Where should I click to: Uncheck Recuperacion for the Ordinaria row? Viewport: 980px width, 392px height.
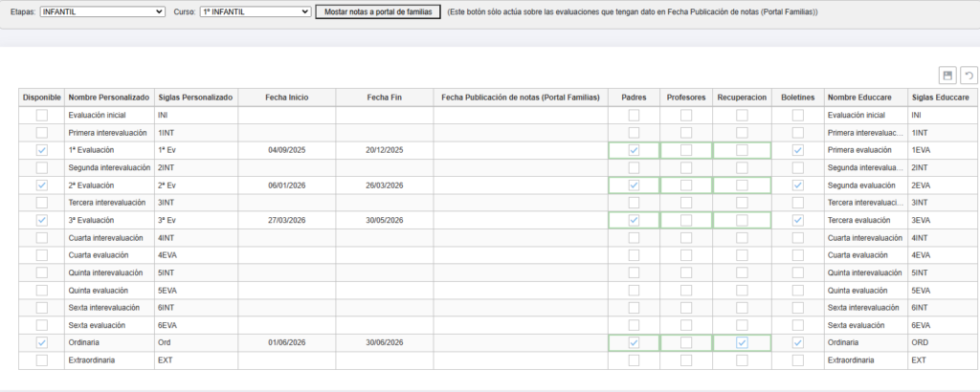point(741,342)
